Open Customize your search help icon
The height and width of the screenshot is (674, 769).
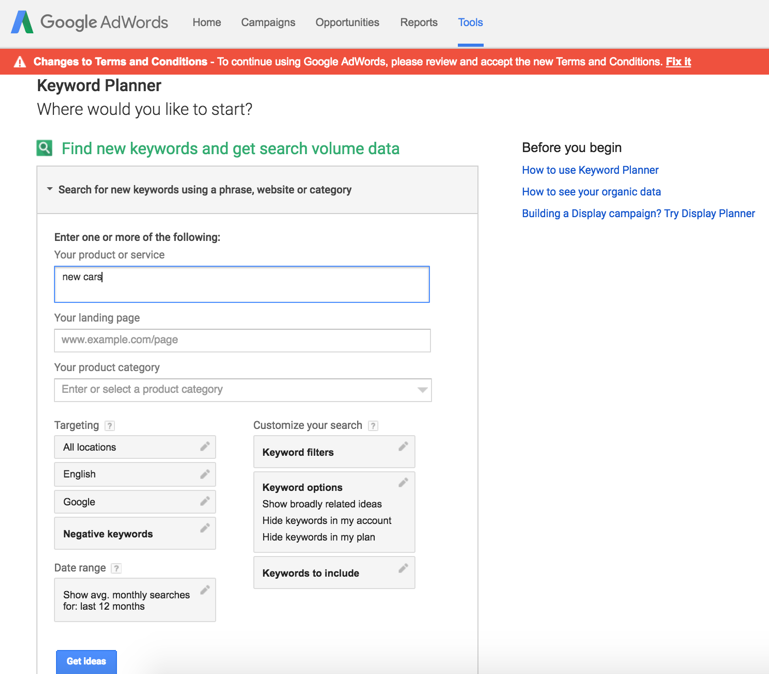point(373,426)
